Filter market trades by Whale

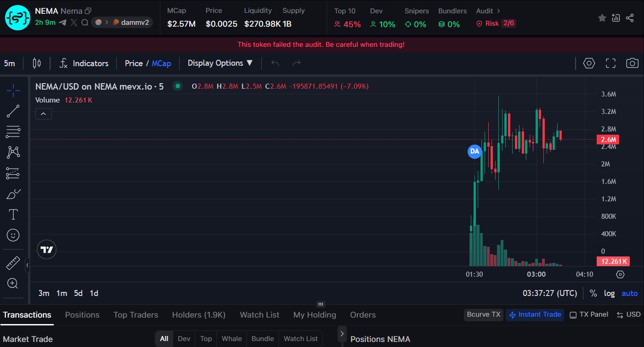click(x=232, y=339)
